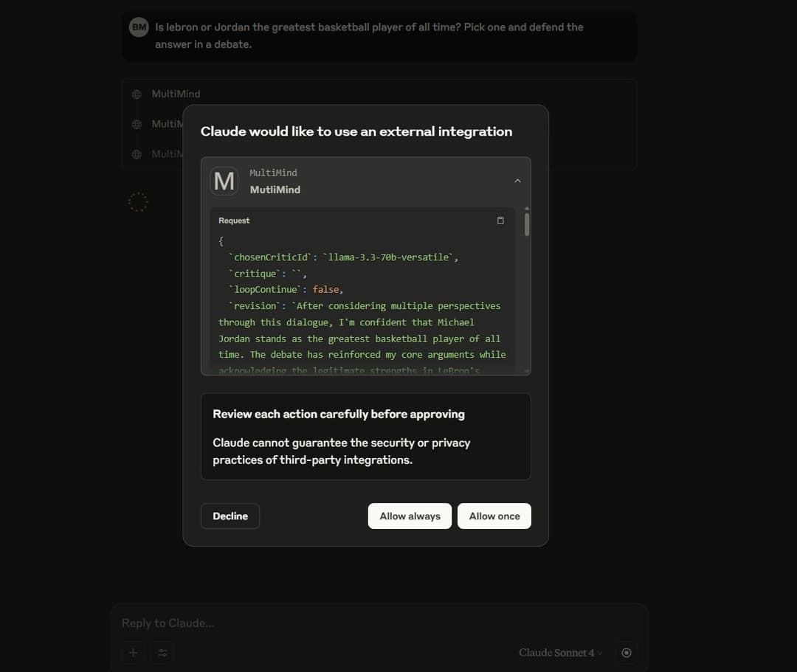
Task: Approve with Allow once
Action: pyautogui.click(x=494, y=516)
